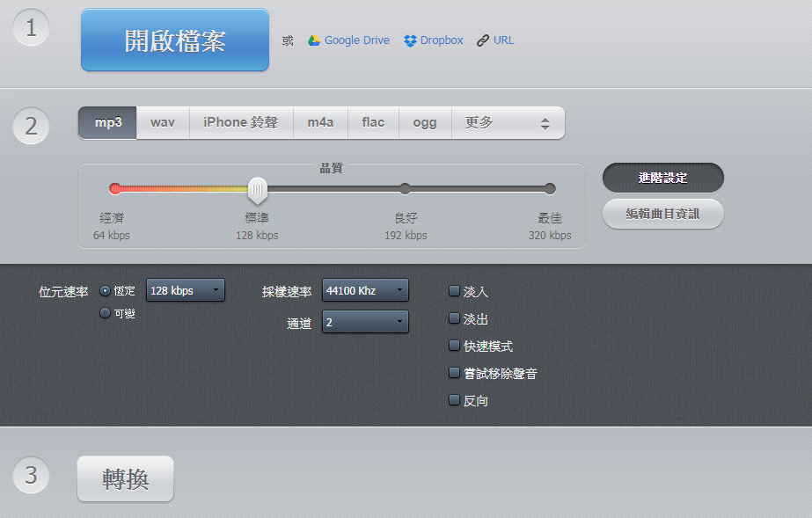Click the quality slider handle
Screen dimensions: 812x518
pos(258,190)
